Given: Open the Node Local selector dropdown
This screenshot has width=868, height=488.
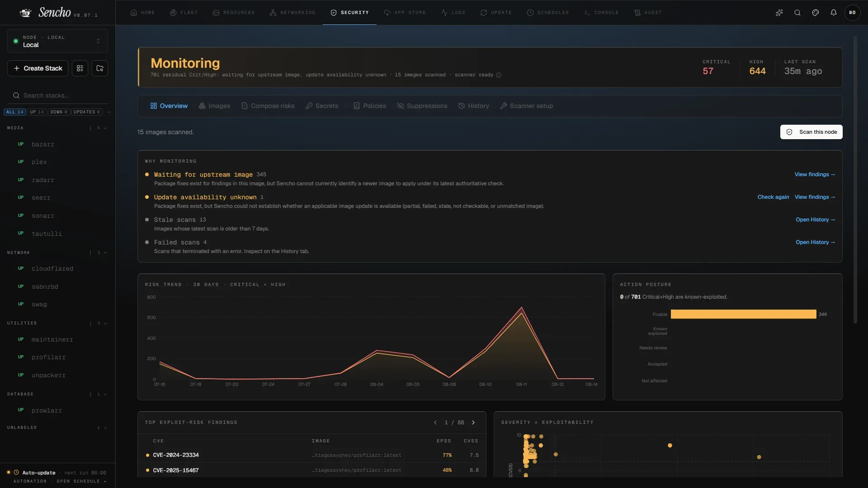Looking at the screenshot, I should pyautogui.click(x=57, y=41).
